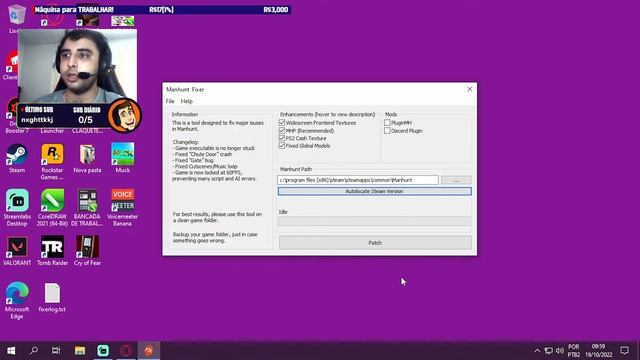Screen dimensions: 640x360
Task: Close the Manhunt Fixer window
Action: (469, 89)
